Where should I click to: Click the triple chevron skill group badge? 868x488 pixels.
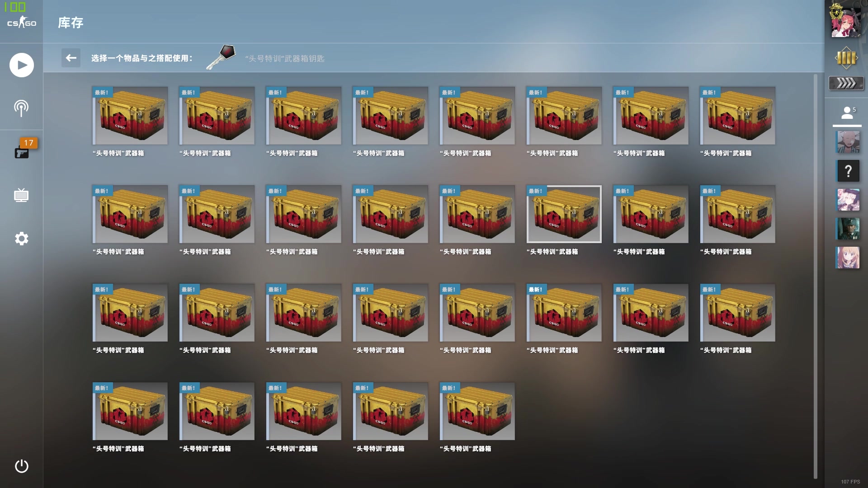click(x=846, y=83)
